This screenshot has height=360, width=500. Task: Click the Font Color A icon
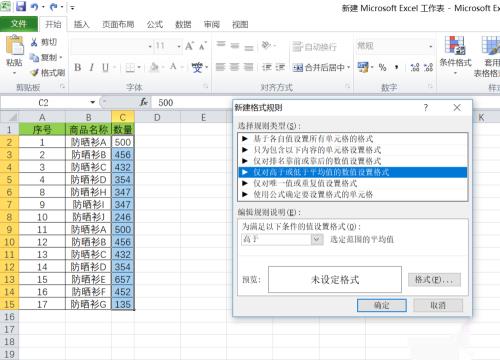point(173,67)
